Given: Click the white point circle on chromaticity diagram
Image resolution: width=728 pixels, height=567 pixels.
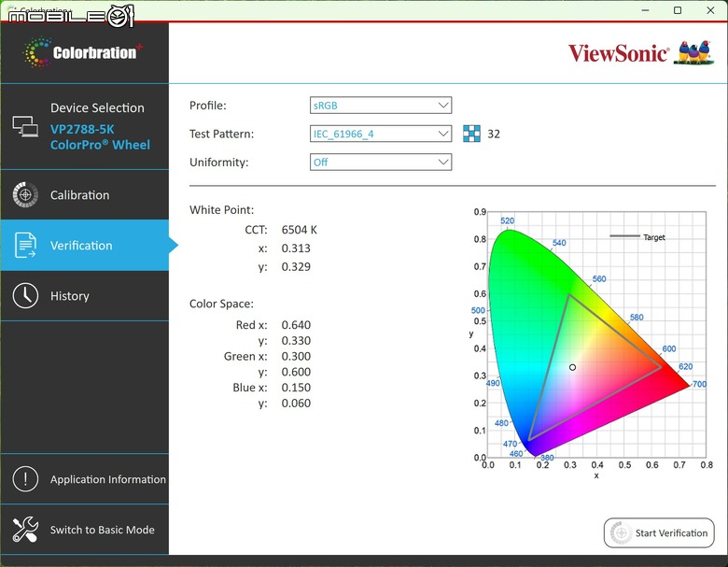Looking at the screenshot, I should (572, 367).
